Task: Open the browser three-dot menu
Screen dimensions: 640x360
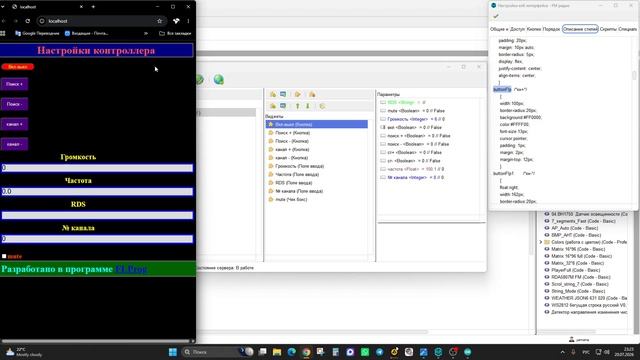Action: click(x=188, y=21)
